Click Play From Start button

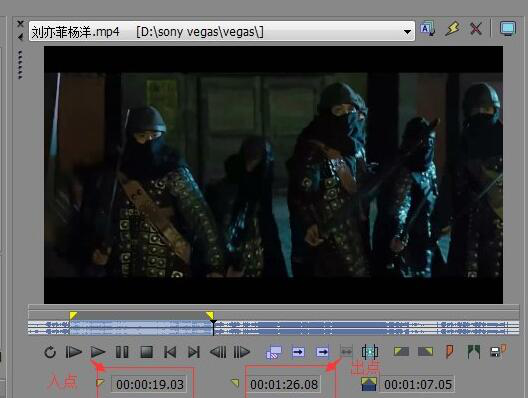73,352
